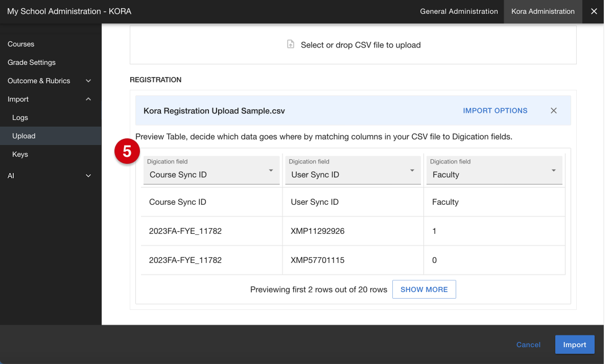Click My School Administration - KORA title
Screen dimensions: 613x364
click(69, 11)
